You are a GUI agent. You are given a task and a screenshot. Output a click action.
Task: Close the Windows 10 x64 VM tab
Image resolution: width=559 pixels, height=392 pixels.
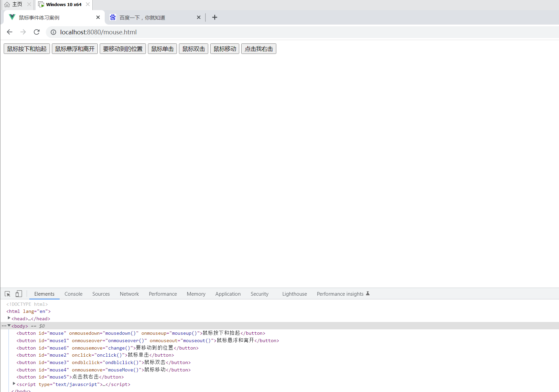(x=88, y=4)
